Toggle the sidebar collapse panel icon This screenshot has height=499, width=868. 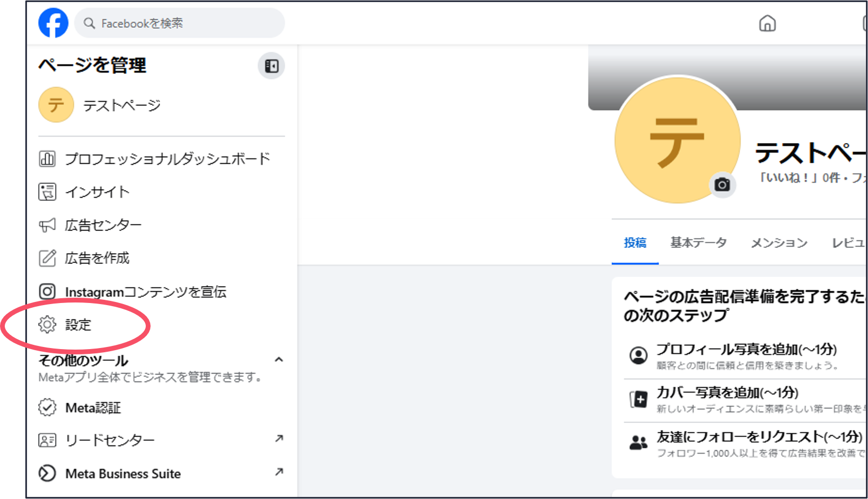(271, 66)
